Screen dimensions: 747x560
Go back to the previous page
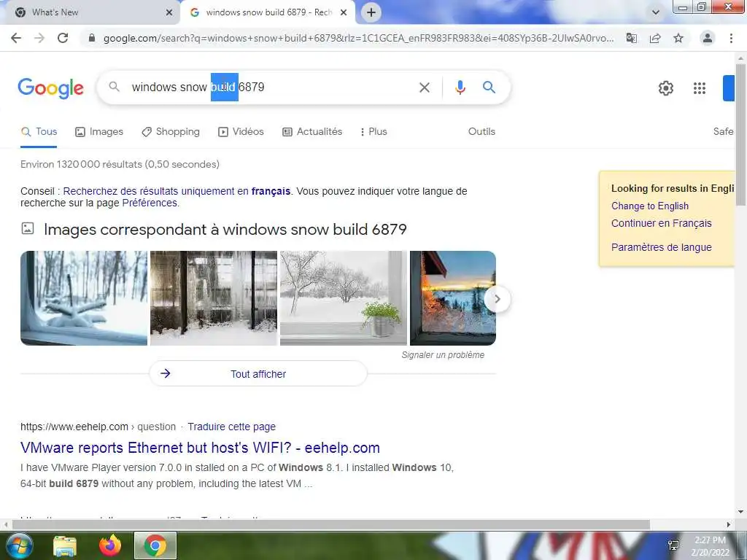pyautogui.click(x=16, y=38)
